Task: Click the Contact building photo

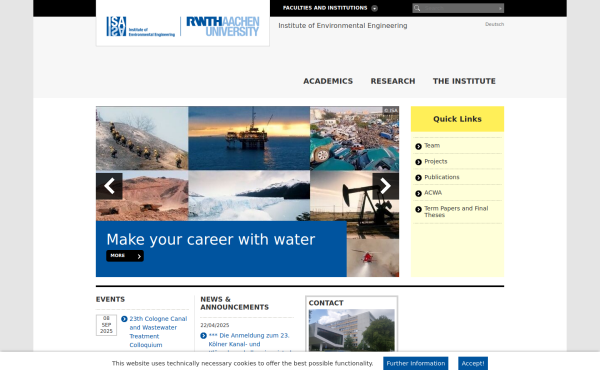Action: [x=351, y=330]
